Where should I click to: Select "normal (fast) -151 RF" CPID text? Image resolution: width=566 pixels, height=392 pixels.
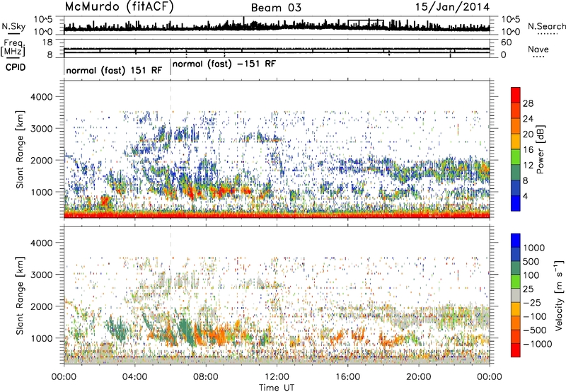224,64
